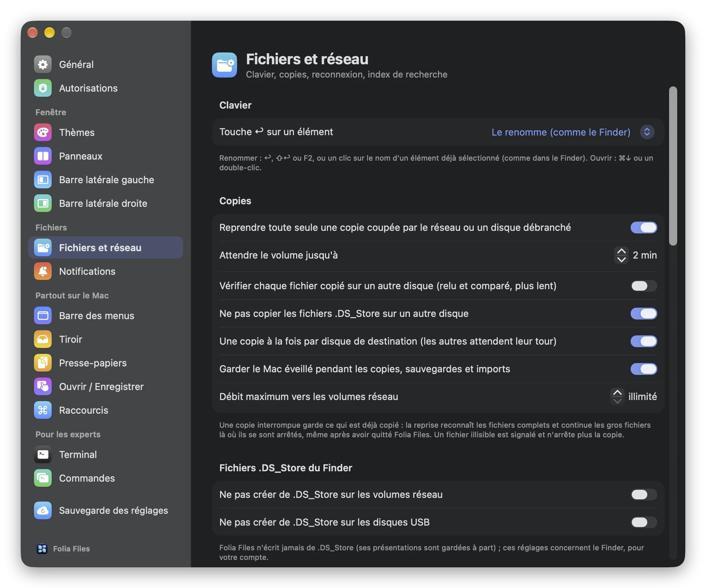706x588 pixels.
Task: Increase the Attendre le volume wait time
Action: [621, 251]
